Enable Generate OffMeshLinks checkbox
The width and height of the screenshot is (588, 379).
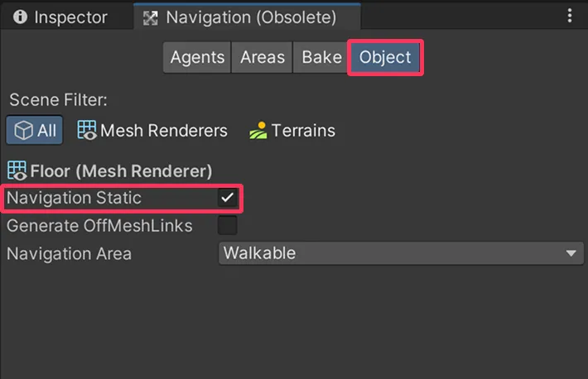click(x=227, y=225)
